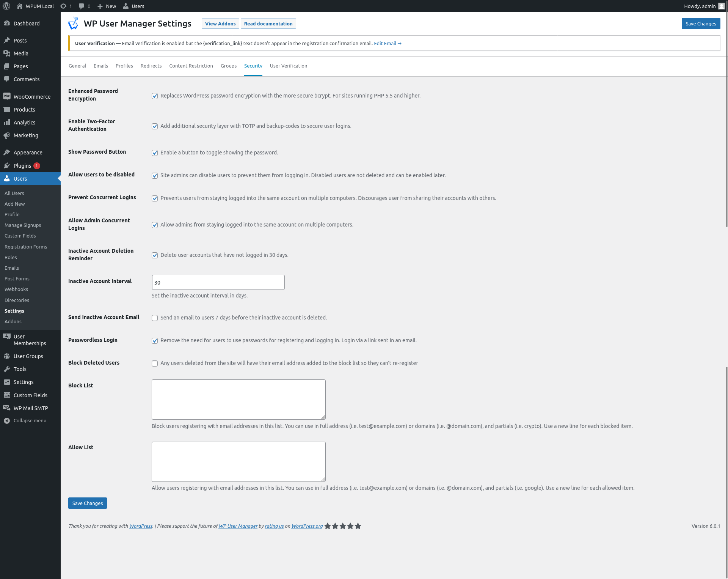This screenshot has width=728, height=579.
Task: Uncheck Enable Two-Factor Authentication
Action: pyautogui.click(x=155, y=126)
